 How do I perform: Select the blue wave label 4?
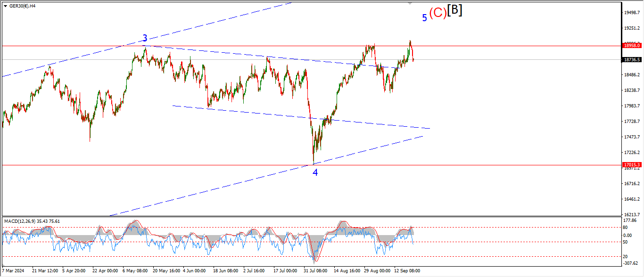click(x=315, y=173)
